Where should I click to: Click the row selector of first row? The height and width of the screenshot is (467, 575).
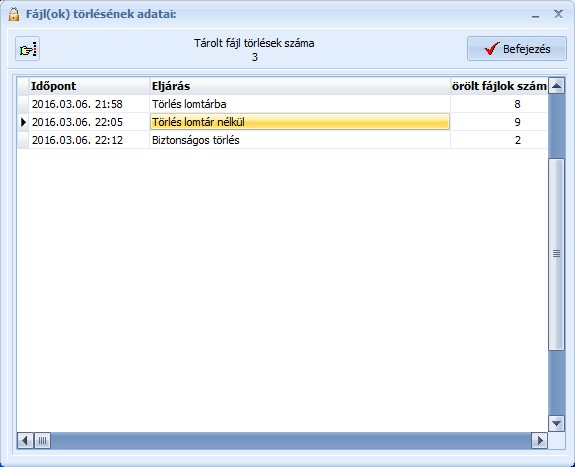click(x=23, y=104)
